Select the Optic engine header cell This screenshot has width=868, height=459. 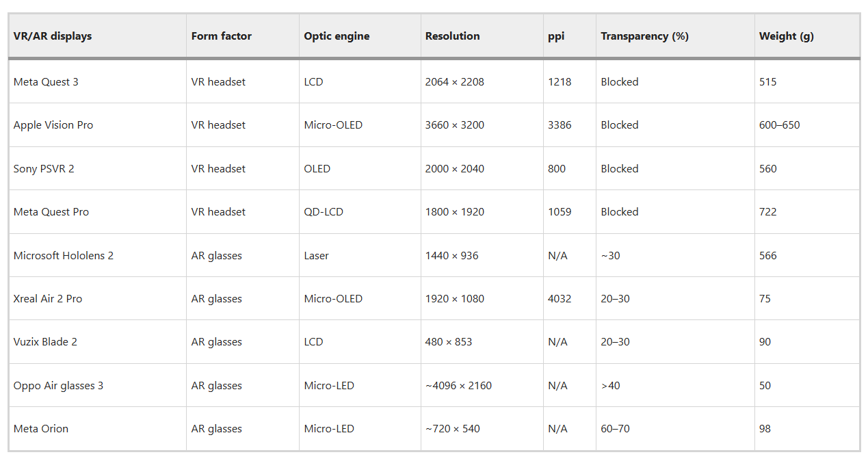point(337,36)
